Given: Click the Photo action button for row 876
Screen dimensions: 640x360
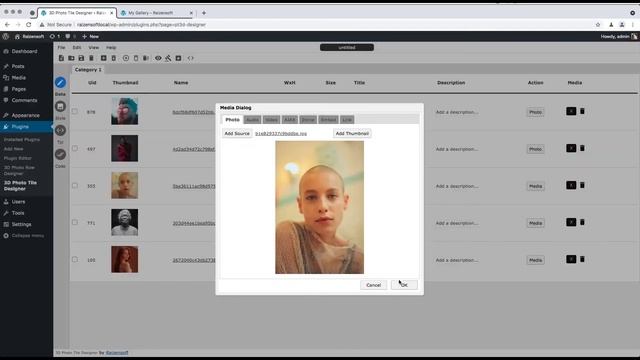Looking at the screenshot, I should [535, 112].
